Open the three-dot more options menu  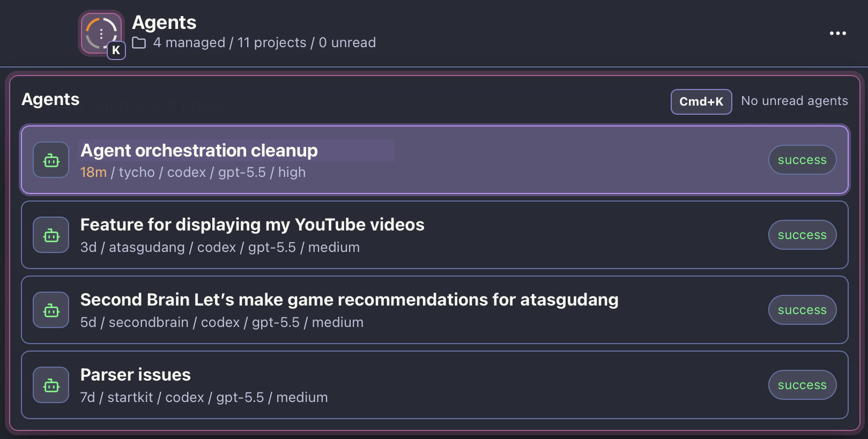coord(837,33)
